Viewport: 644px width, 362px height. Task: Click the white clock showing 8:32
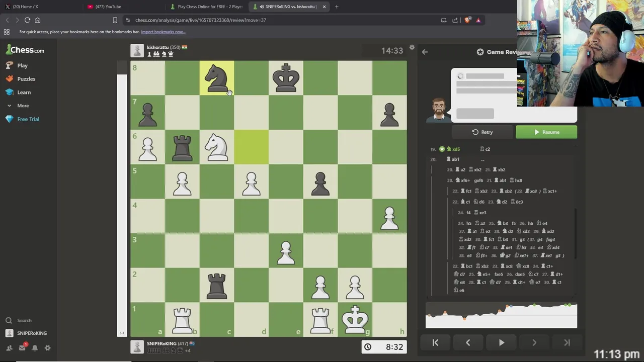point(384,347)
